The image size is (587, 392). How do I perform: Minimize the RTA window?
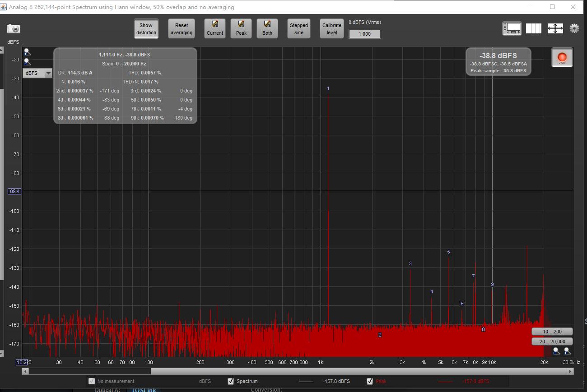[531, 7]
